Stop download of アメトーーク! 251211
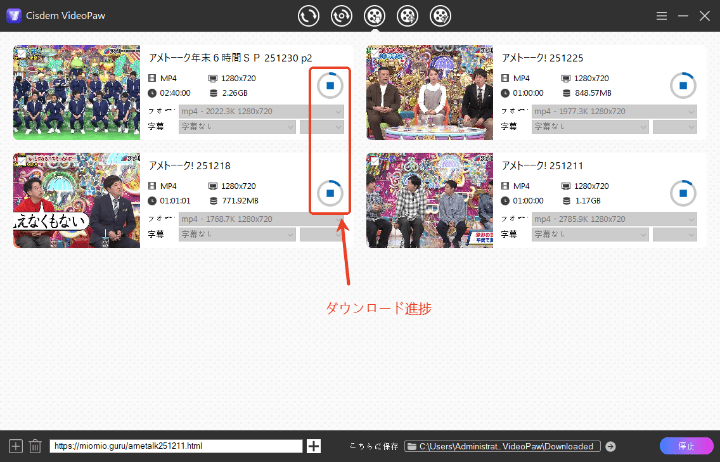 [683, 193]
